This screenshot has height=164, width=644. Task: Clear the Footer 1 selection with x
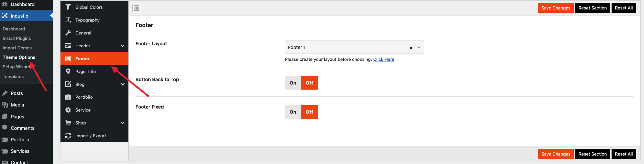point(411,48)
